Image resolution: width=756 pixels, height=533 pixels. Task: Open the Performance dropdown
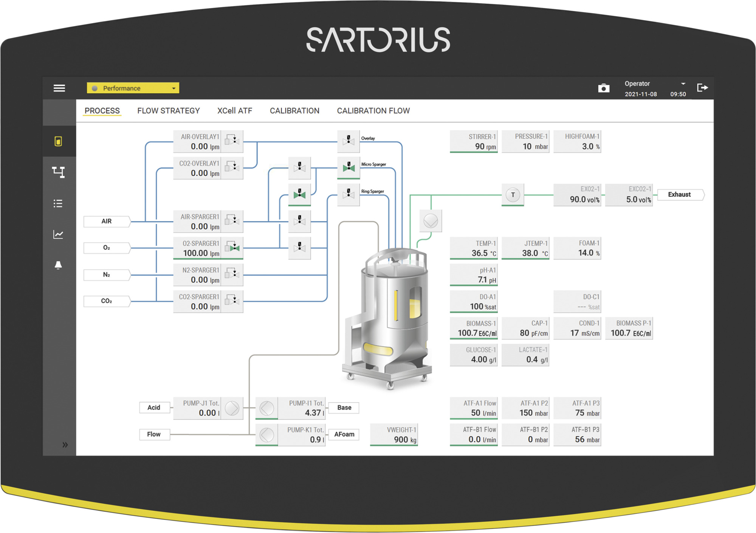point(133,88)
